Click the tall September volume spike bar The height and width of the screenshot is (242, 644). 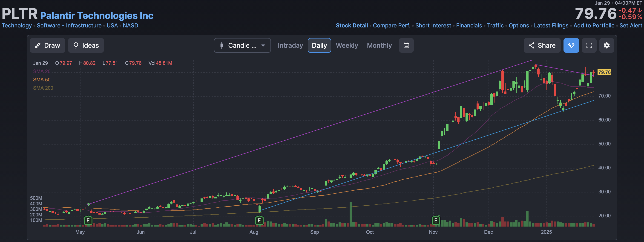351,214
